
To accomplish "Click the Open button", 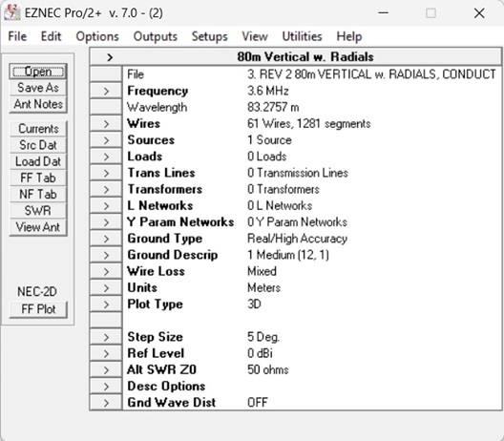I will point(38,72).
